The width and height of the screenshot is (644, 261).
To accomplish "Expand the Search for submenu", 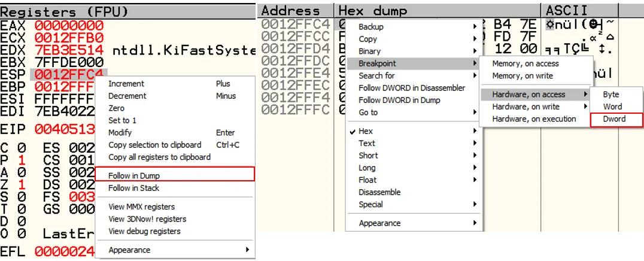I will pyautogui.click(x=376, y=75).
